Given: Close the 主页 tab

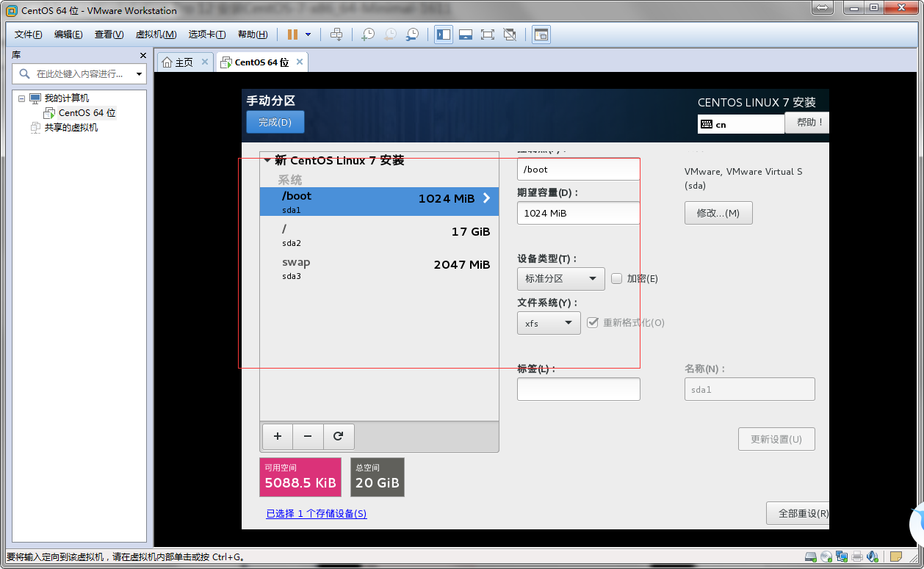Looking at the screenshot, I should [205, 62].
